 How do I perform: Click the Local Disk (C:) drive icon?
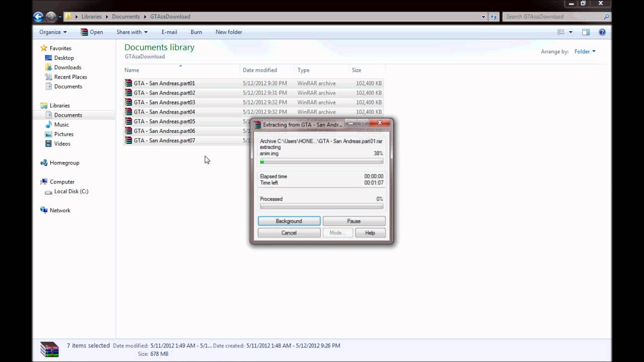coord(48,192)
